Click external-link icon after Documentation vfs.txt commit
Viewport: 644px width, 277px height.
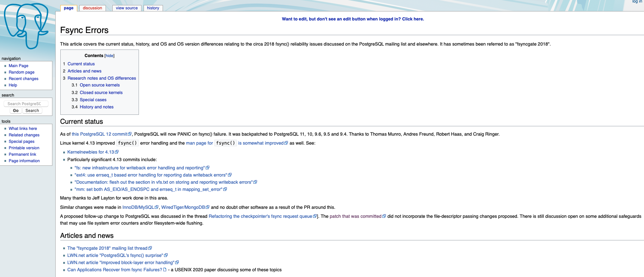coord(255,182)
